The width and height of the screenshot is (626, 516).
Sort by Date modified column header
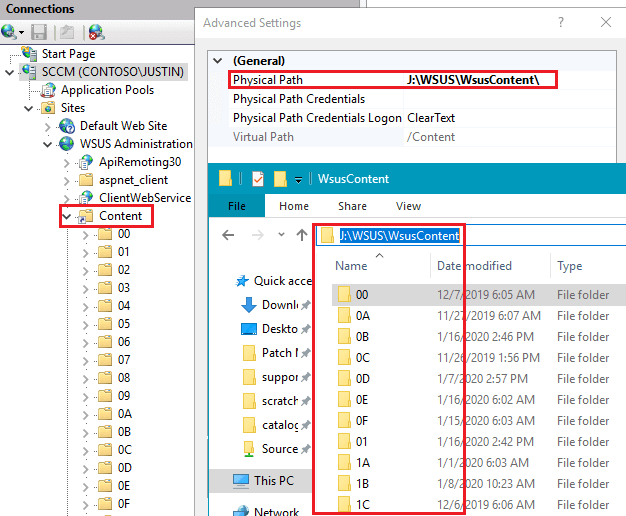(x=474, y=266)
